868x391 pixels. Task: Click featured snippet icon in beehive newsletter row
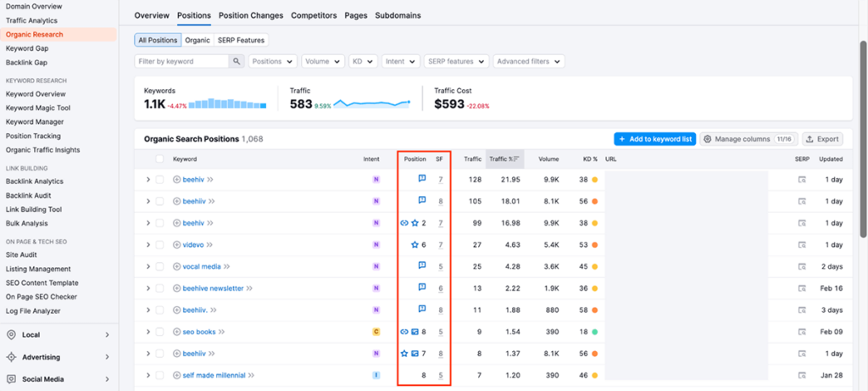click(x=422, y=288)
